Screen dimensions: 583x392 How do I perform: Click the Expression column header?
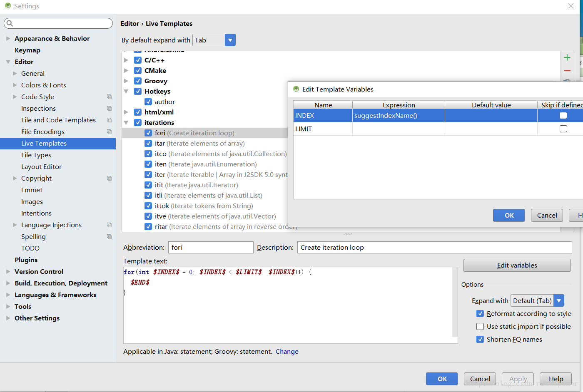tap(399, 105)
